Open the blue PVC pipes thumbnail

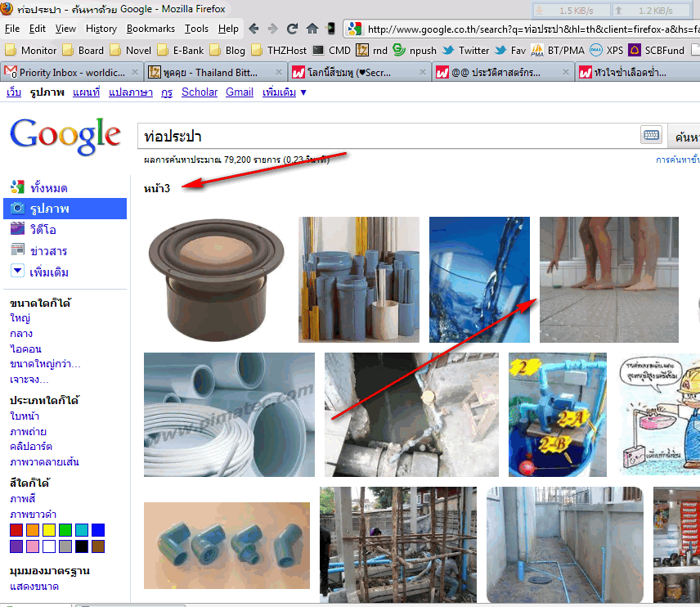coord(359,280)
